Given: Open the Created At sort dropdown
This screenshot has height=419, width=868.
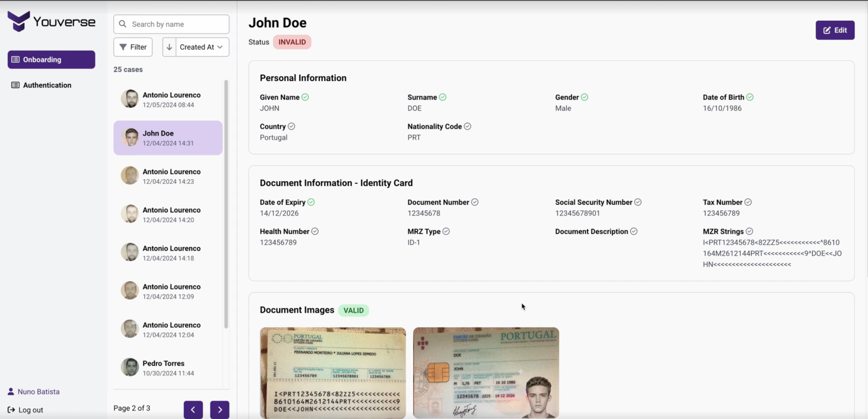Looking at the screenshot, I should (202, 47).
